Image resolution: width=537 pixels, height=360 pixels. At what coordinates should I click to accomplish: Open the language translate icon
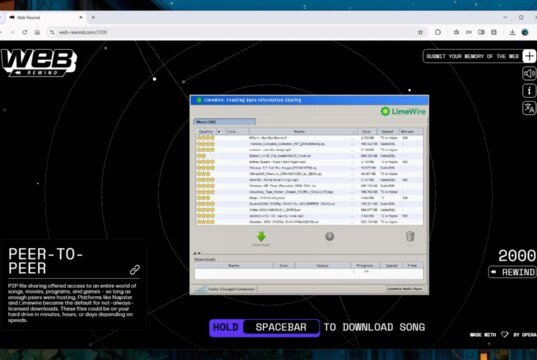529,108
